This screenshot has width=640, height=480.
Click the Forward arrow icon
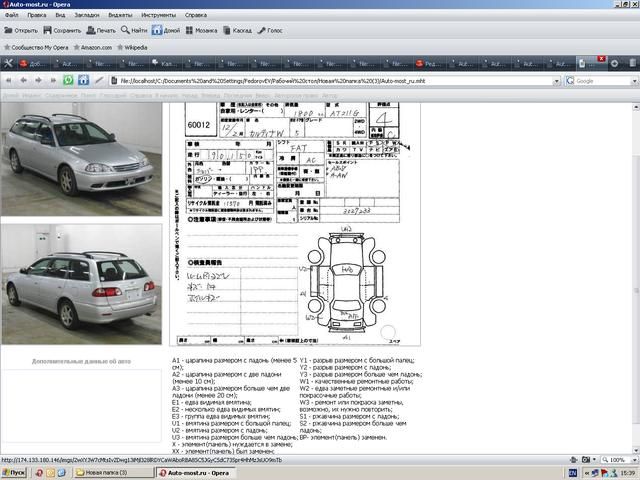38,80
